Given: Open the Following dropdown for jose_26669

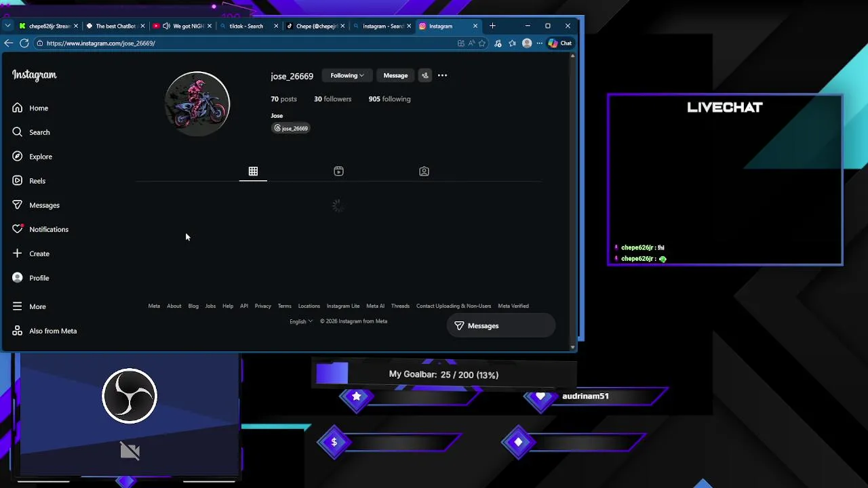Looking at the screenshot, I should tap(347, 75).
